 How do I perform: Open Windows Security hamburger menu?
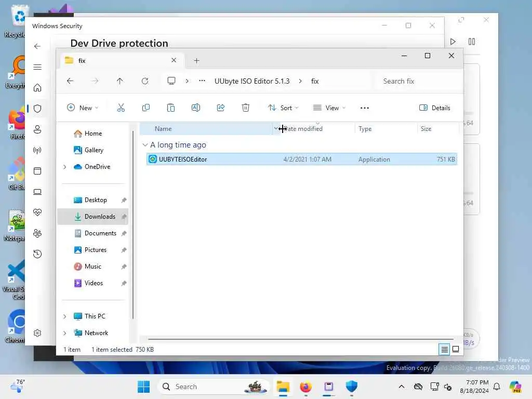(x=37, y=67)
